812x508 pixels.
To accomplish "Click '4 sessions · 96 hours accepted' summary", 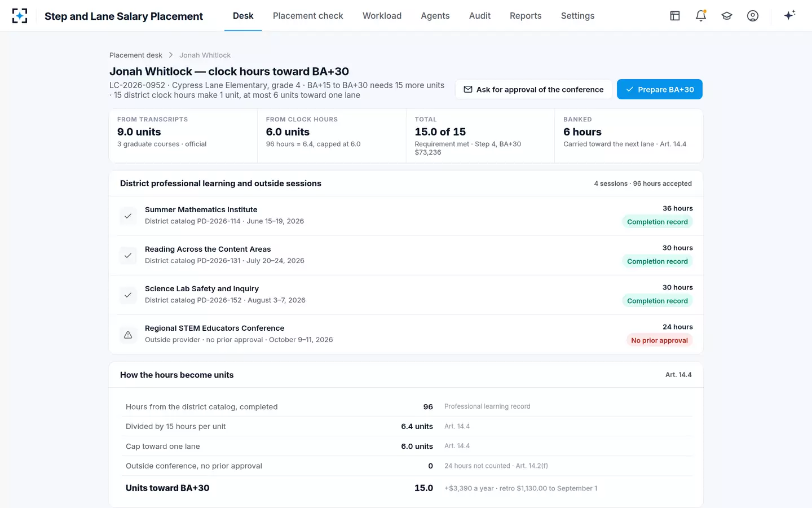I will click(643, 183).
